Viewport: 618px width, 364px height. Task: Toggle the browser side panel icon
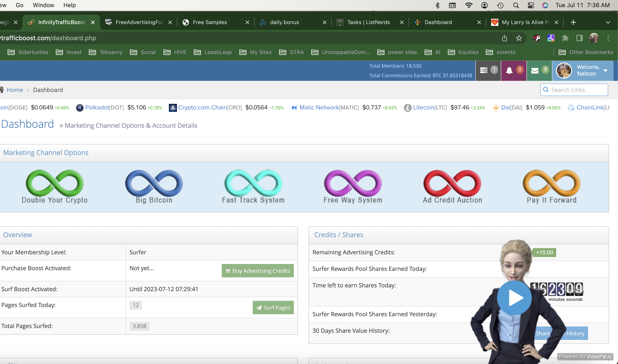tap(579, 38)
